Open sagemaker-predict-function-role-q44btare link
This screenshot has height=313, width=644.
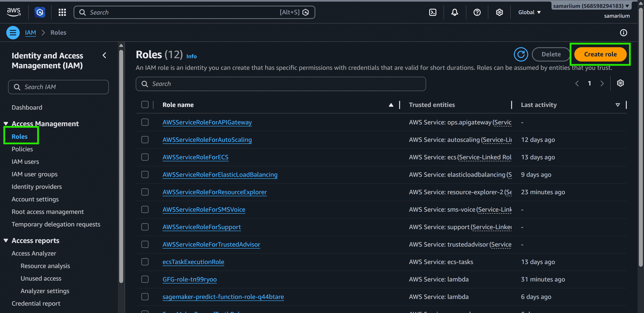223,297
